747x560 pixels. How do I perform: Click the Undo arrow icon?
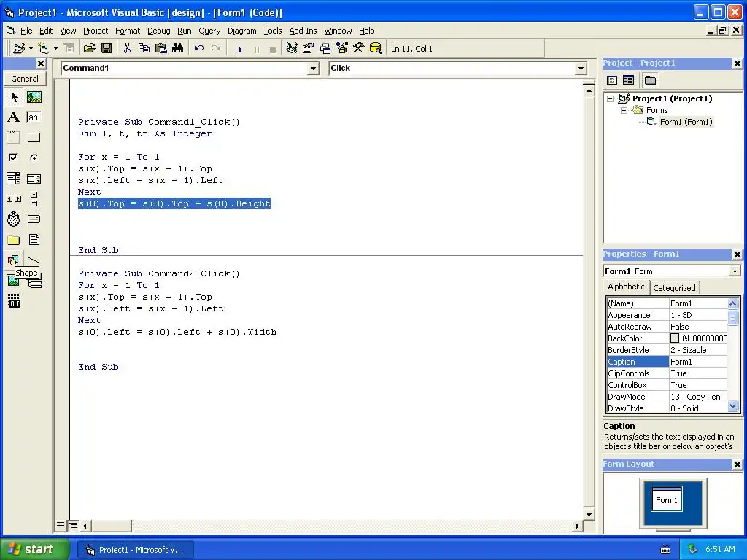[199, 48]
